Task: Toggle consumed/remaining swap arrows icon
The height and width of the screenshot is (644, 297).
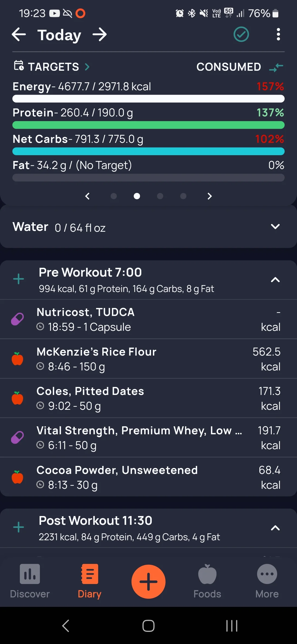Action: point(276,67)
